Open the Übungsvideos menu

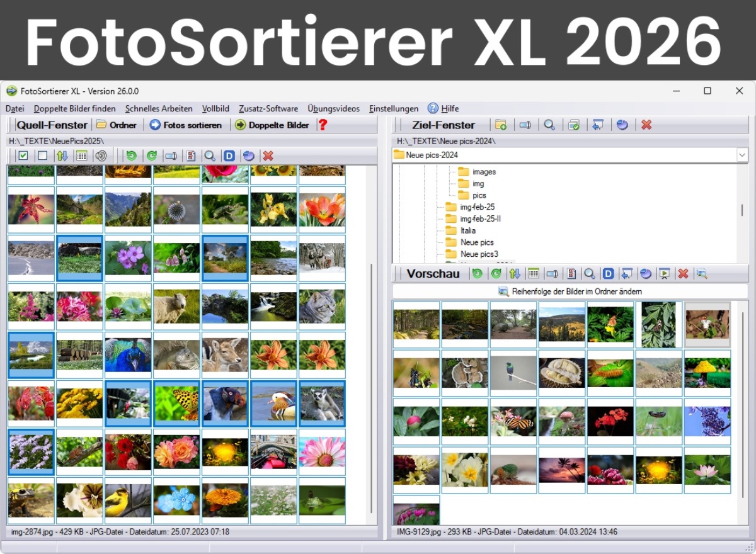click(333, 108)
